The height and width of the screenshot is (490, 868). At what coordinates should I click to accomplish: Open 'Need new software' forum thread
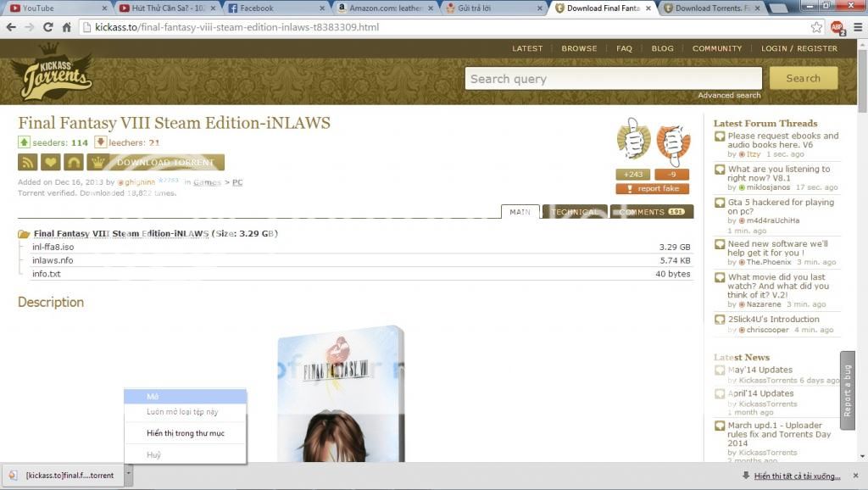[x=778, y=248]
